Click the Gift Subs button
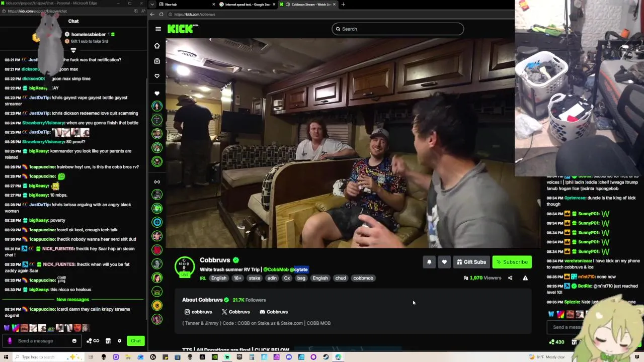Screen dimensions: 644x362 (x=471, y=262)
